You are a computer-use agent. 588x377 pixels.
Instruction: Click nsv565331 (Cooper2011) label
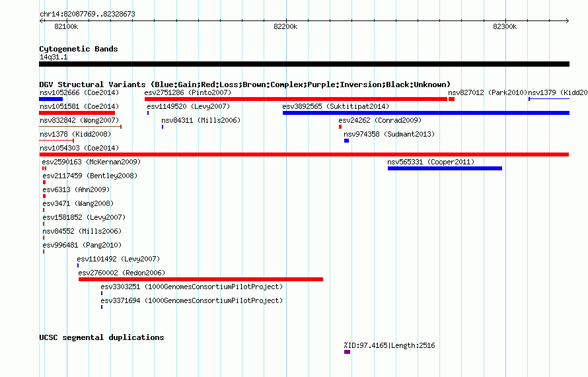[x=431, y=162]
